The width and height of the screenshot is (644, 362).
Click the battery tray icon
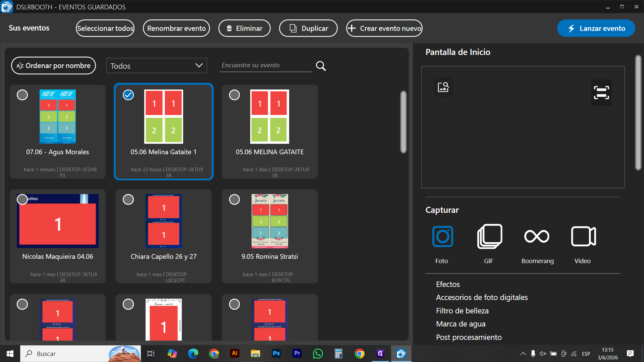click(553, 354)
